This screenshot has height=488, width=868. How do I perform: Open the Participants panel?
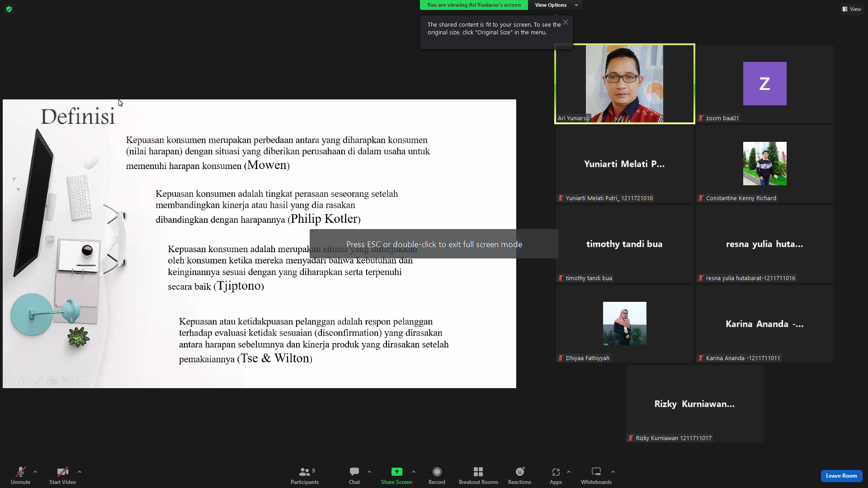[305, 475]
